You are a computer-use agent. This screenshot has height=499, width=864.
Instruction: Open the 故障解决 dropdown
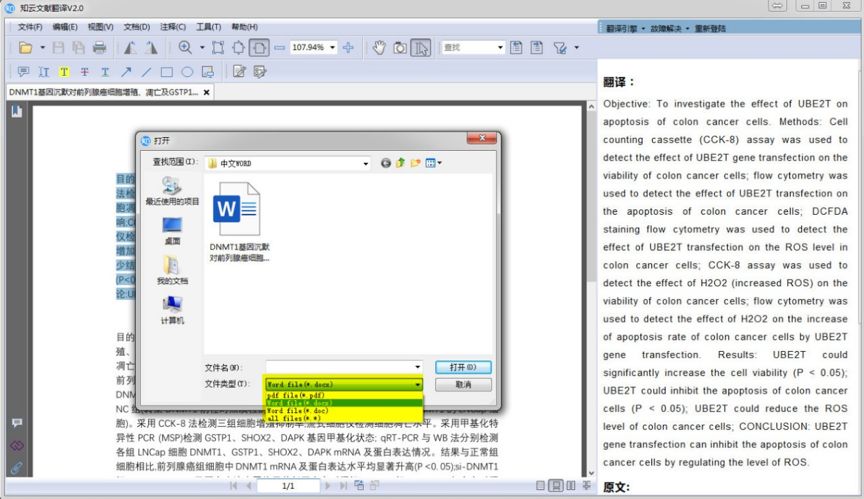[669, 28]
